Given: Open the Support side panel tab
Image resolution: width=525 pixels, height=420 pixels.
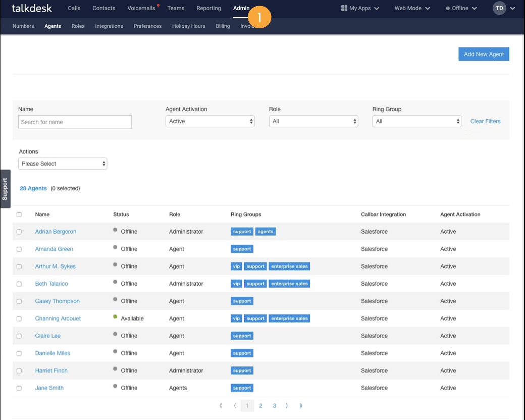Looking at the screenshot, I should [x=5, y=188].
